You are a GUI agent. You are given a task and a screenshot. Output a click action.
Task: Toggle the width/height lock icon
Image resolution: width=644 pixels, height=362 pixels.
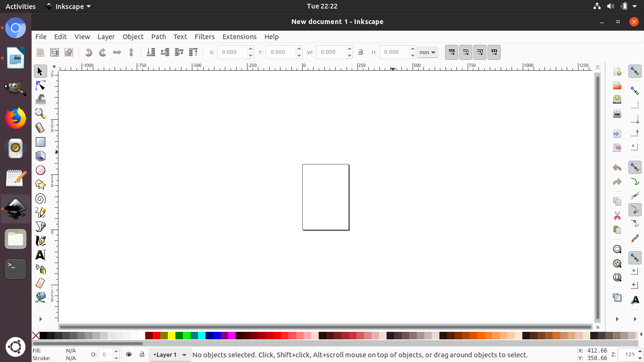click(x=361, y=52)
